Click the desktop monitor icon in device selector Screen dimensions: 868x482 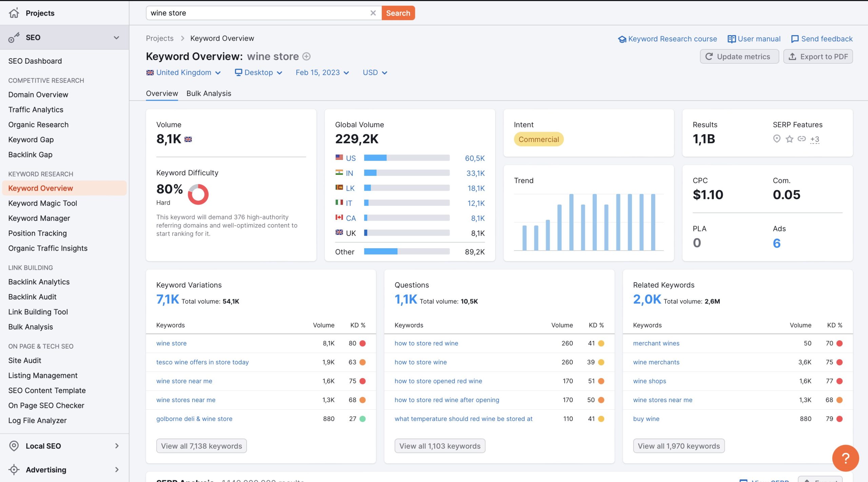click(238, 72)
